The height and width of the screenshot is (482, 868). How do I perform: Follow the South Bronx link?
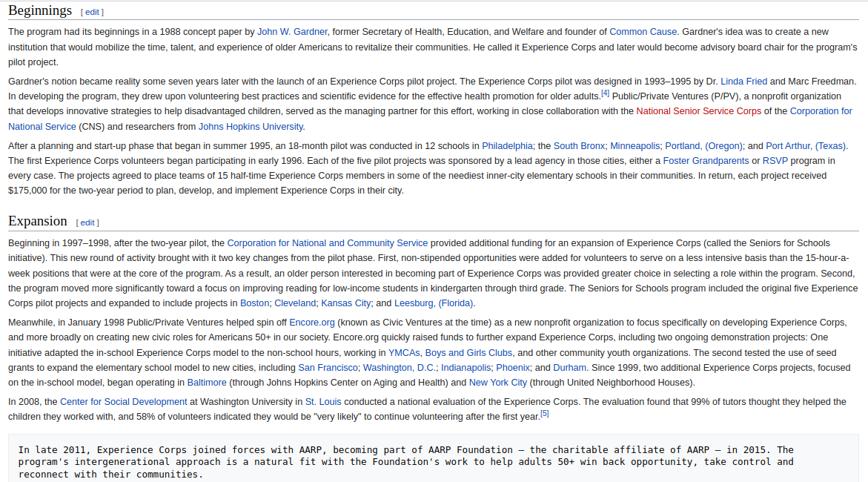(x=579, y=145)
